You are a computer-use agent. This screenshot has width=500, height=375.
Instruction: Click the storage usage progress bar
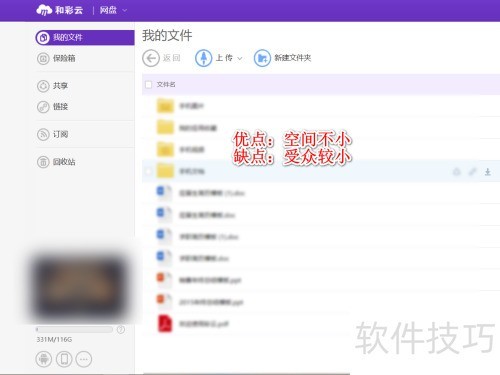[x=74, y=329]
